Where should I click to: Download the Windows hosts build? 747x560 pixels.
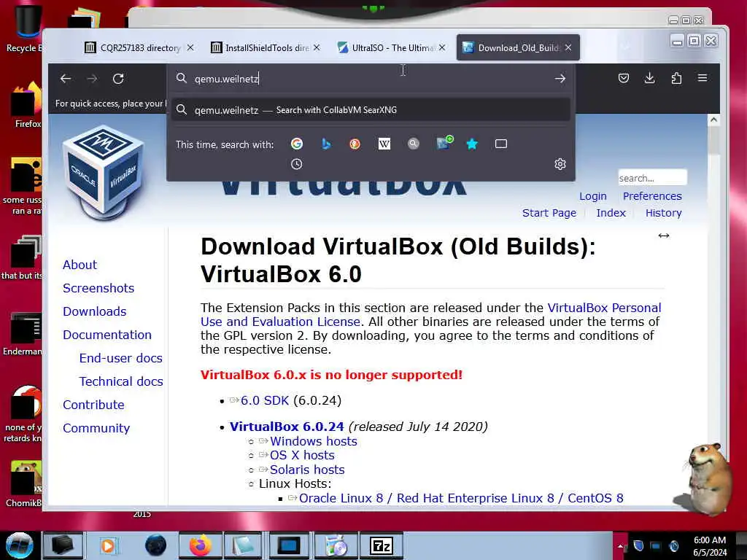[313, 441]
